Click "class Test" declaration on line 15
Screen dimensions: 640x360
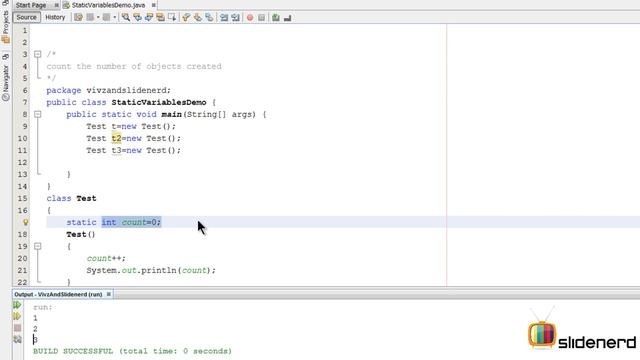tap(71, 198)
